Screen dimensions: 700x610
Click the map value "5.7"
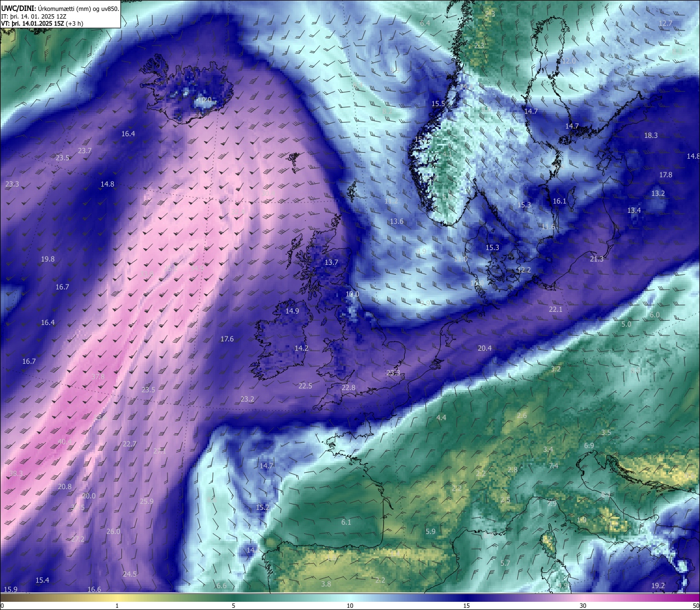coord(505,563)
